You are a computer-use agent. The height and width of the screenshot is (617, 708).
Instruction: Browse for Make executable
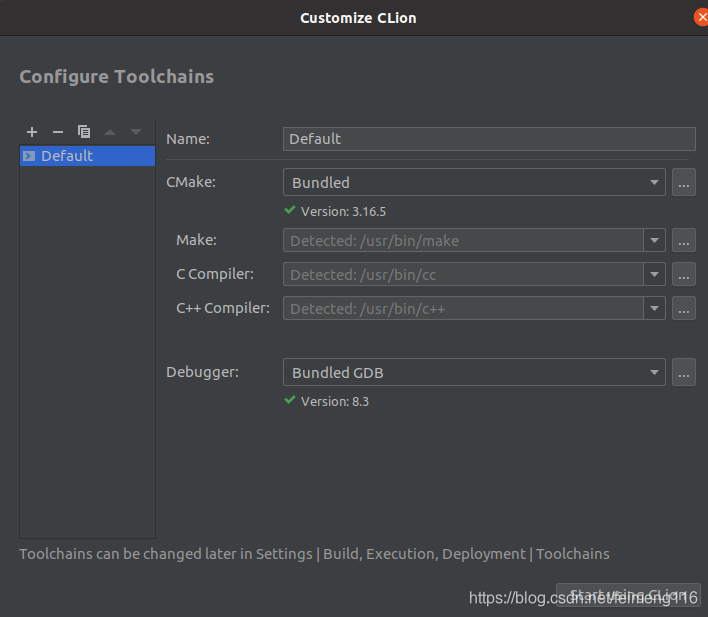[684, 240]
